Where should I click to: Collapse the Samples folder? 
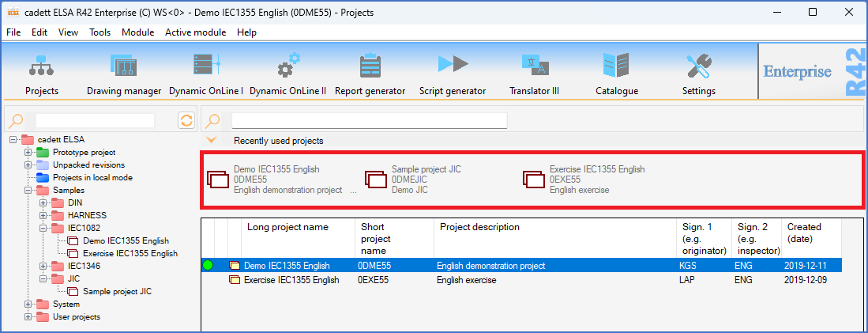pos(28,190)
